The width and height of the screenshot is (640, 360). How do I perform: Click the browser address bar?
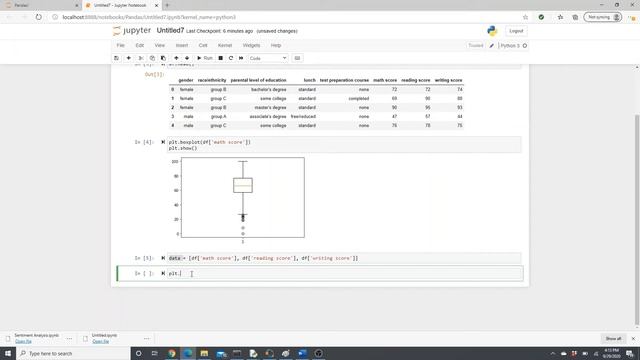pyautogui.click(x=286, y=17)
